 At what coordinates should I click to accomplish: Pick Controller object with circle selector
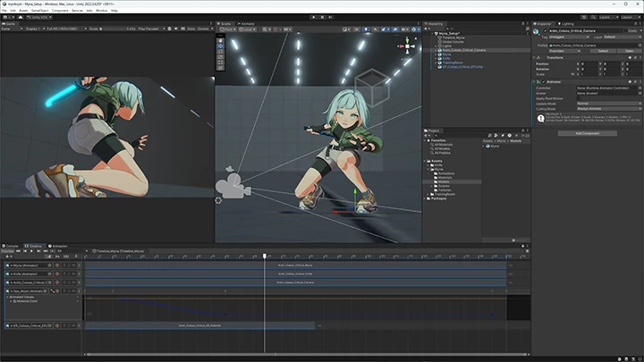(x=640, y=88)
